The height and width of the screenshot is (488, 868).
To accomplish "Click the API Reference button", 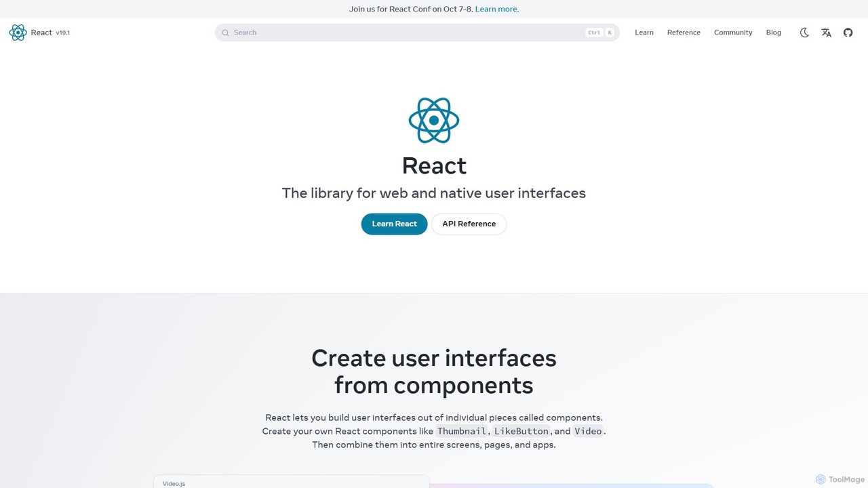I will 469,224.
